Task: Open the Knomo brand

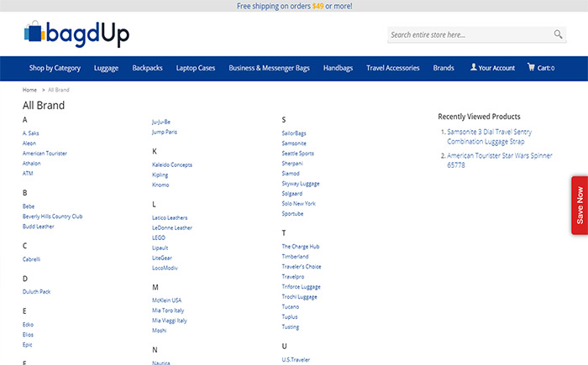Action: (160, 185)
